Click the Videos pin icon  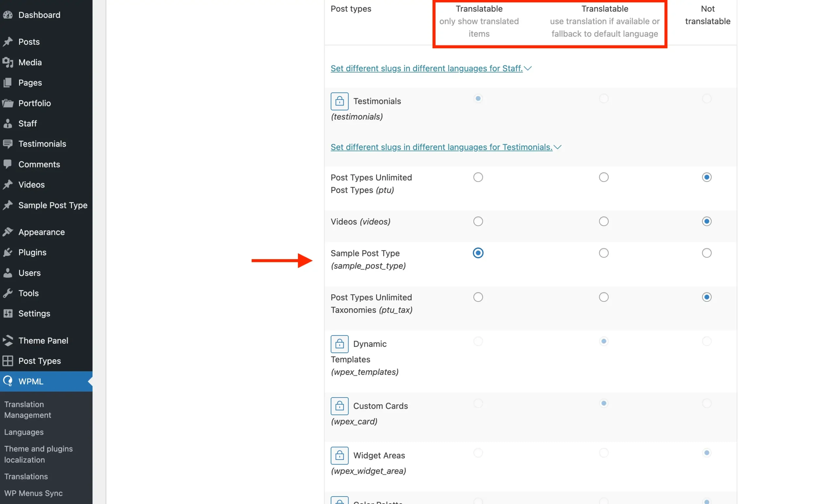(8, 185)
